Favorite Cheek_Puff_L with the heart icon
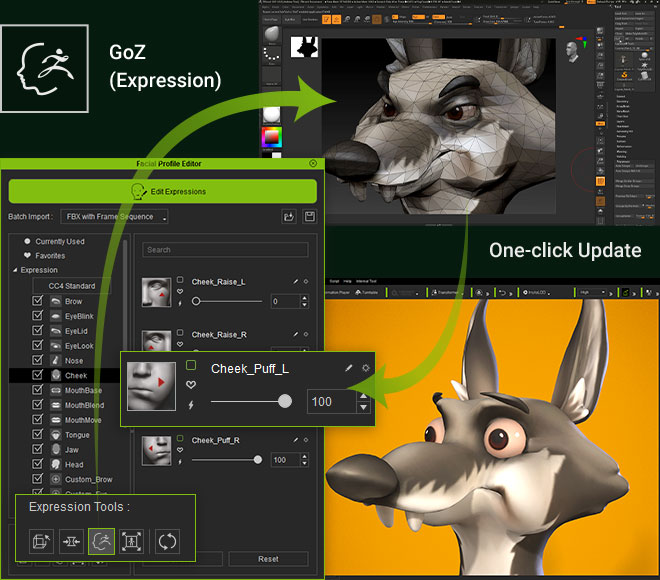Screen dimensions: 660x580 pyautogui.click(x=191, y=385)
